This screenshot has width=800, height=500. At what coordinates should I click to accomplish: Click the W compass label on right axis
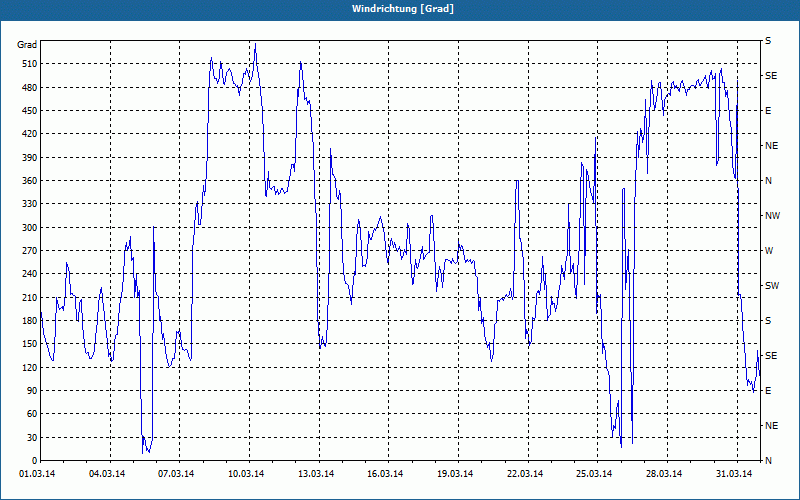point(769,251)
